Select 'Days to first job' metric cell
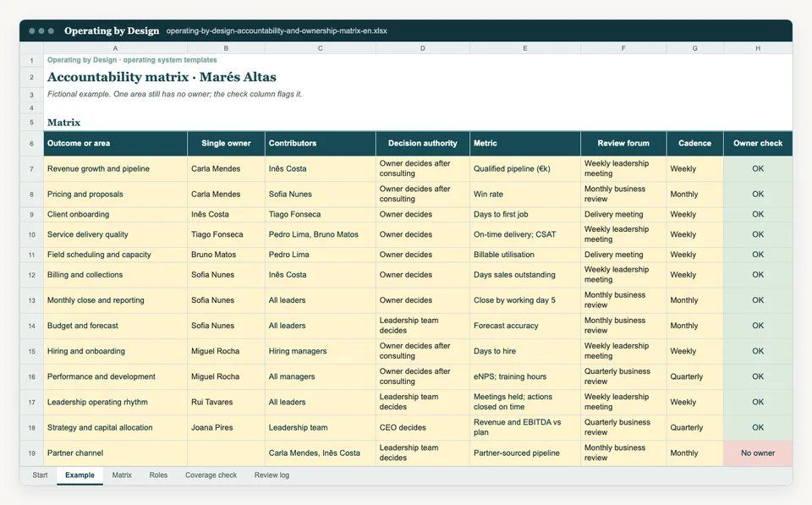The height and width of the screenshot is (505, 812). [x=525, y=214]
